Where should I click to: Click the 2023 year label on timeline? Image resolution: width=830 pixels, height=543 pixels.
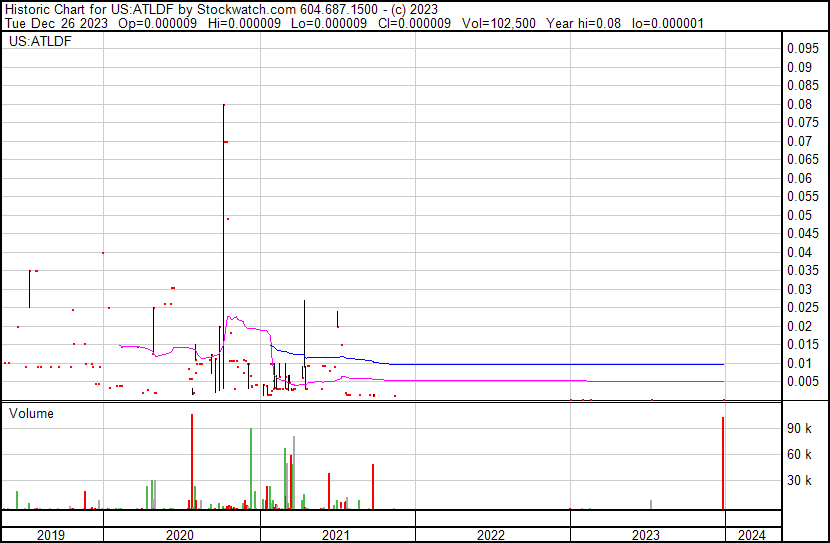647,535
